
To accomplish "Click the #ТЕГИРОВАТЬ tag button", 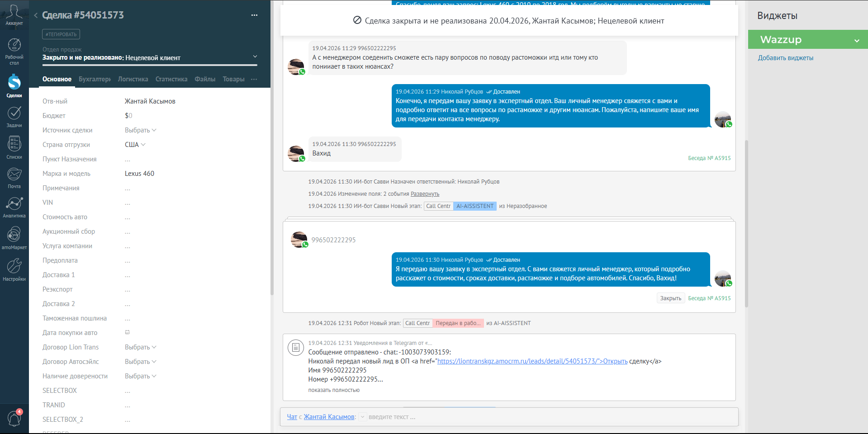I will coord(61,34).
